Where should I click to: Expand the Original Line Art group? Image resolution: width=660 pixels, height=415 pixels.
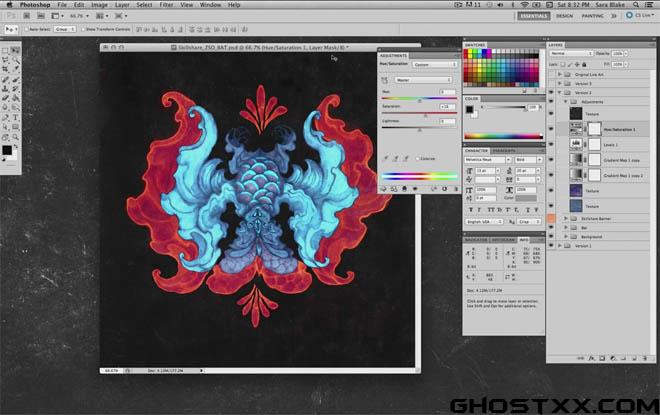click(x=560, y=74)
